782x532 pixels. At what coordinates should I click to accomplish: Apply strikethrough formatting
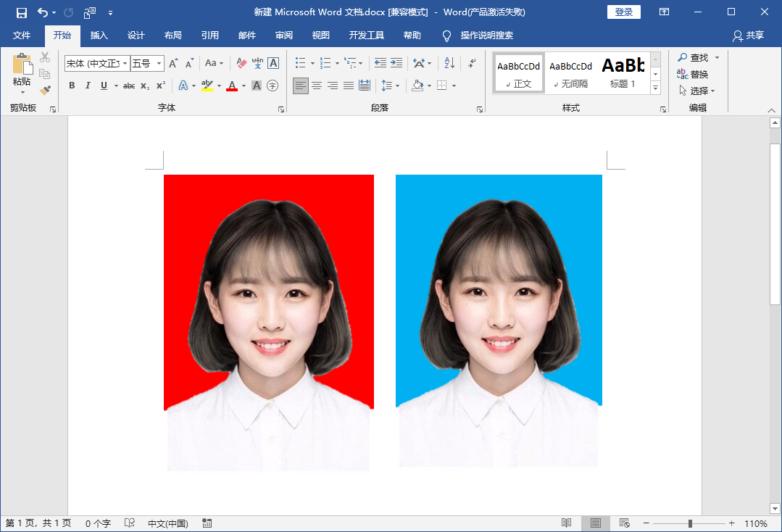tap(129, 86)
